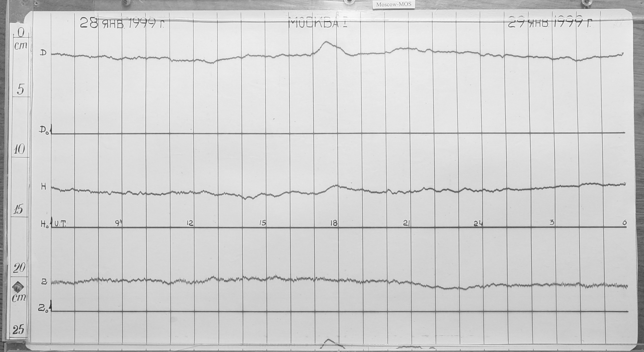
Task: Click the D trace label
Action: (44, 53)
